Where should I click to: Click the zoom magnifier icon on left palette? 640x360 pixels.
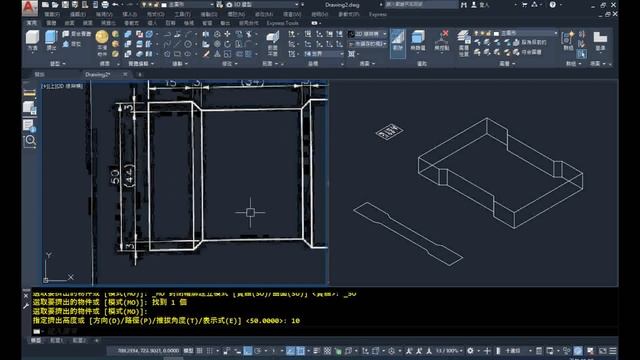tap(30, 141)
